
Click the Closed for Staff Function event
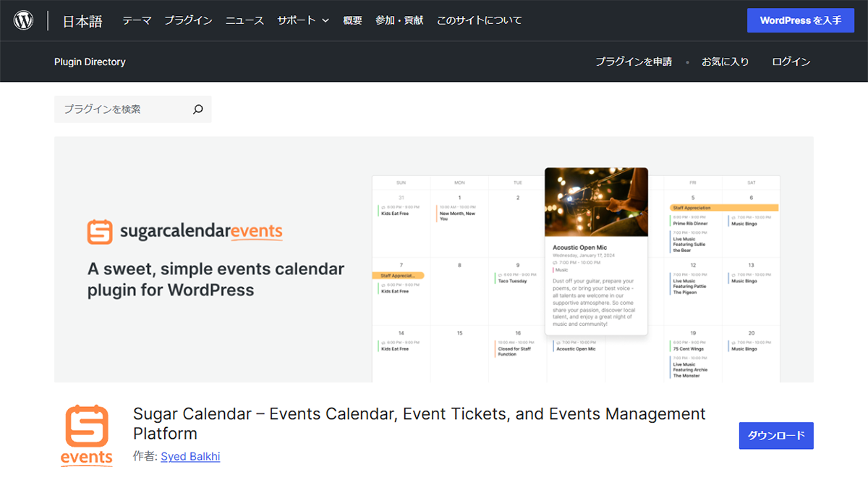tap(516, 348)
